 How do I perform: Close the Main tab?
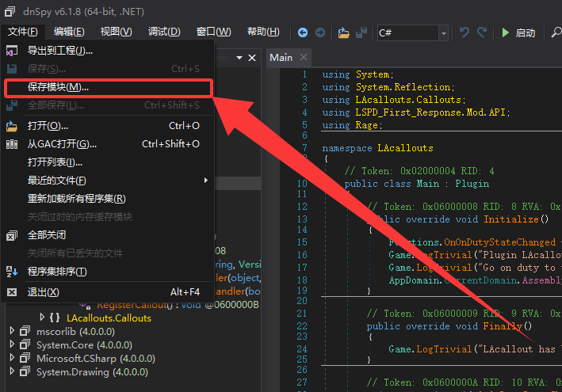coord(304,57)
